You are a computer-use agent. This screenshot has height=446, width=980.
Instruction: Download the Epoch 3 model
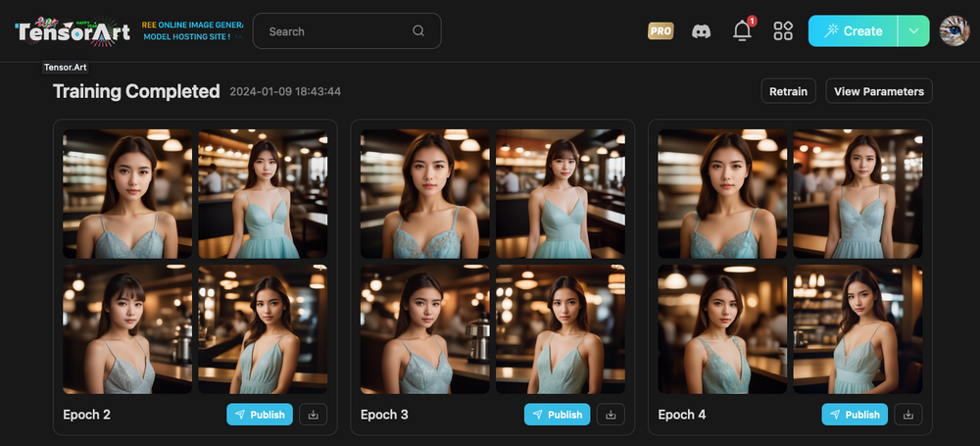611,415
